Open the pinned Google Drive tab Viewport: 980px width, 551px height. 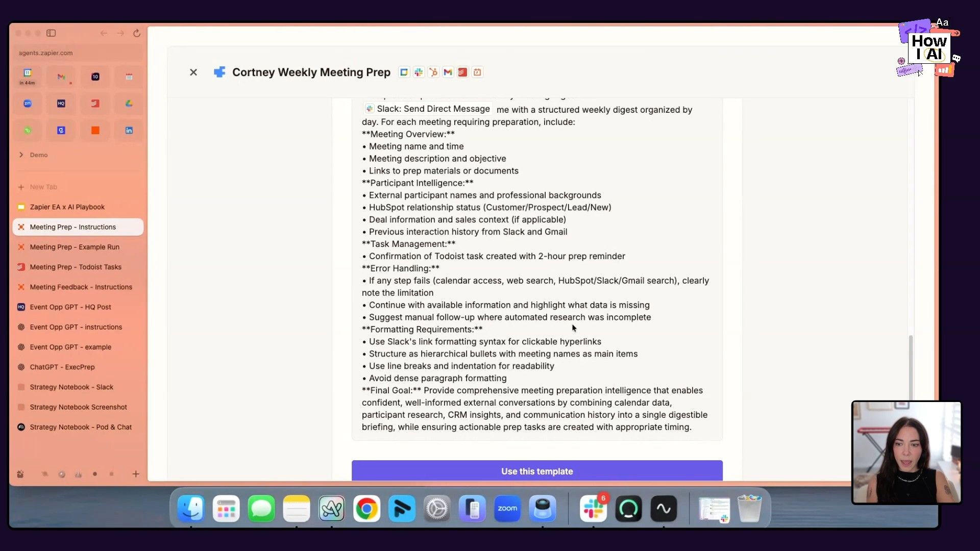[x=129, y=104]
